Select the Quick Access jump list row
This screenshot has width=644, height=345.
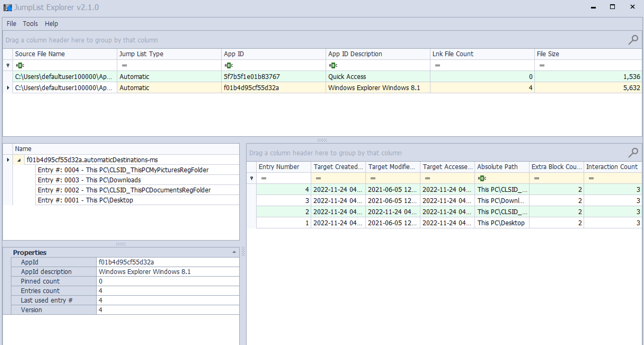(347, 77)
